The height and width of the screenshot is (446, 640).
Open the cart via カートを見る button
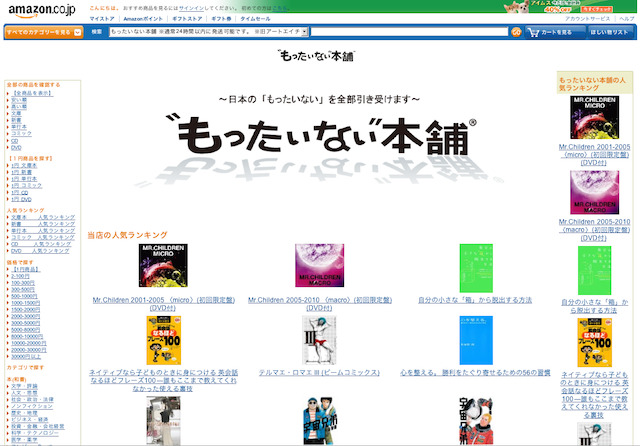[555, 32]
